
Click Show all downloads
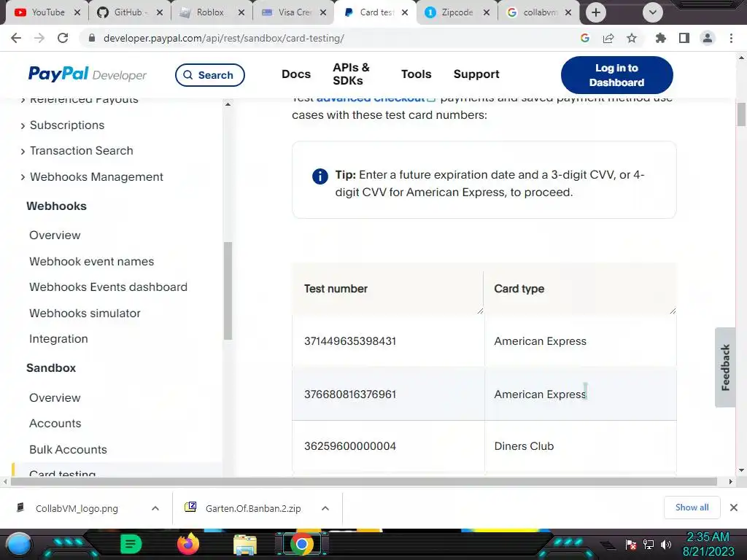pyautogui.click(x=692, y=507)
